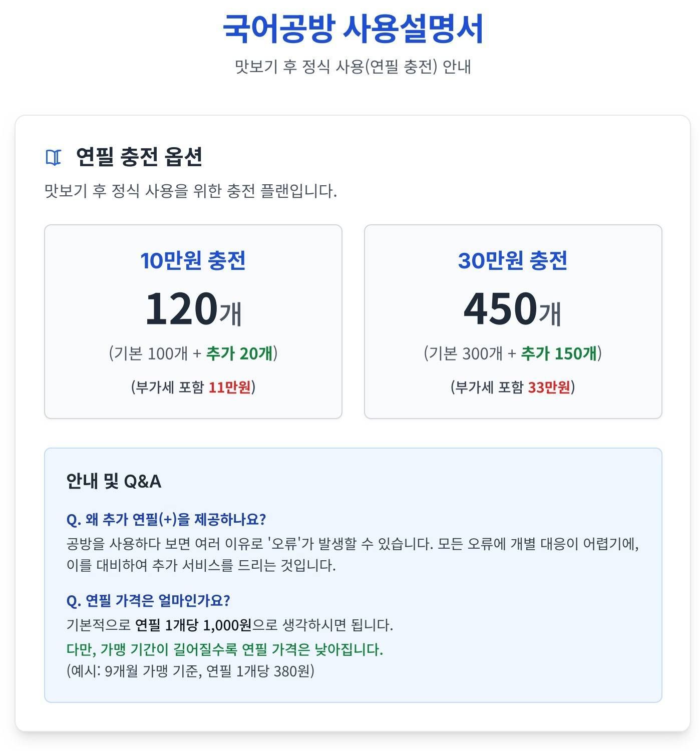Click the 120개 pencil count
The width and height of the screenshot is (700, 751).
193,309
